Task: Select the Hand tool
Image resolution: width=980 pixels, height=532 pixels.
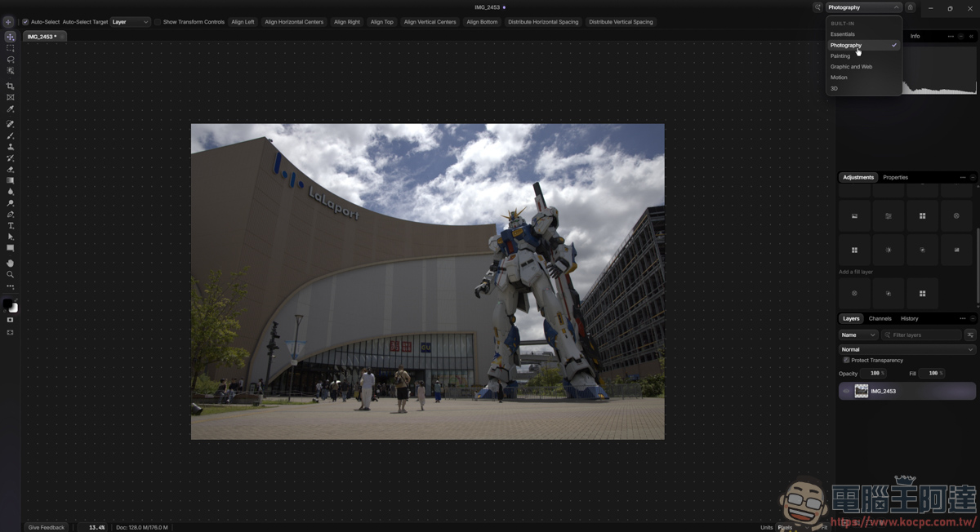Action: [x=11, y=263]
